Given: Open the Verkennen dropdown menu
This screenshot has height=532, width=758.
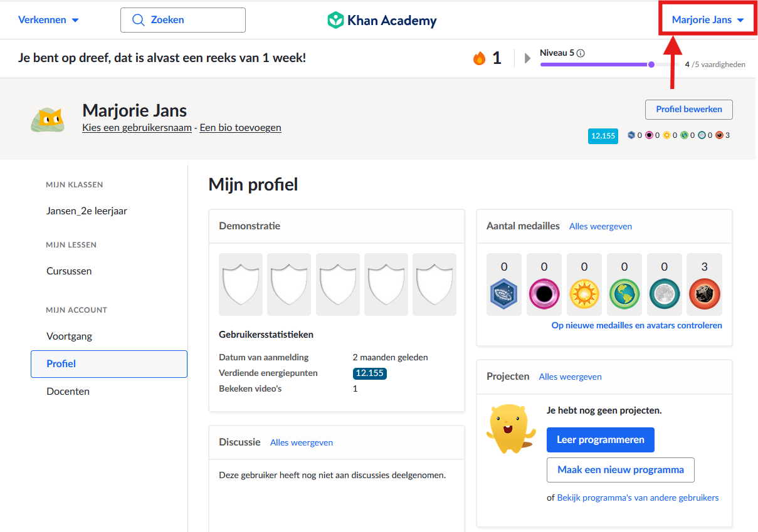Looking at the screenshot, I should coord(48,20).
